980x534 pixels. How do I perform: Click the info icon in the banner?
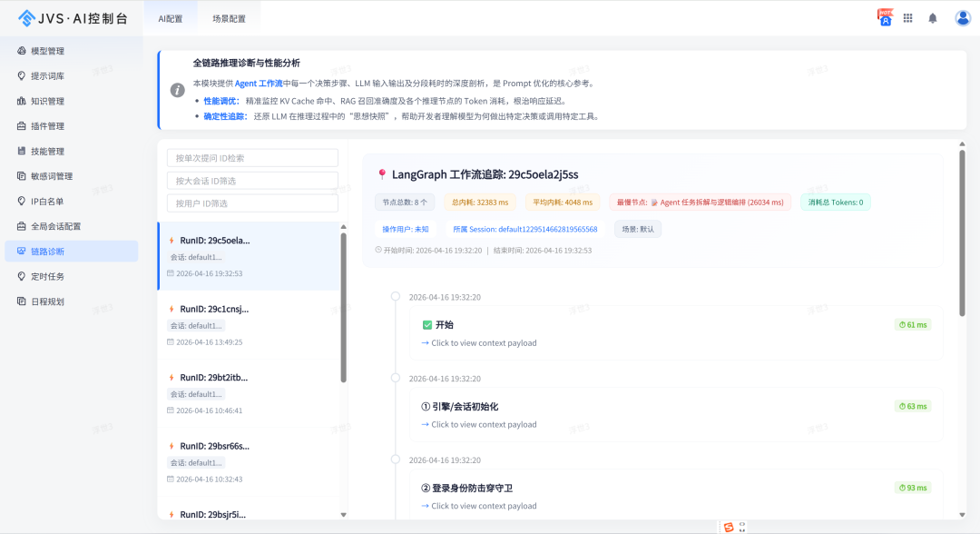tap(178, 90)
